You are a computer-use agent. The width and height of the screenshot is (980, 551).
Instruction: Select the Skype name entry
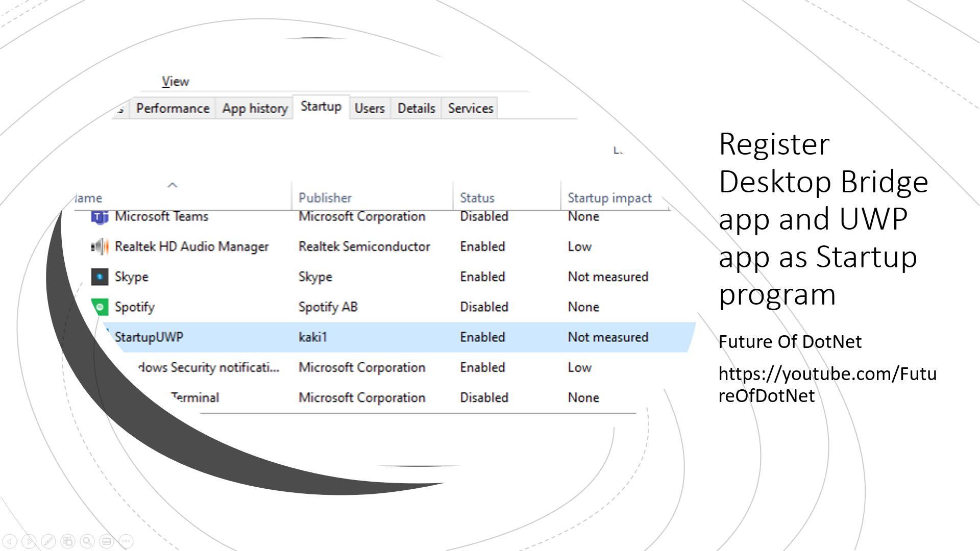(x=132, y=277)
